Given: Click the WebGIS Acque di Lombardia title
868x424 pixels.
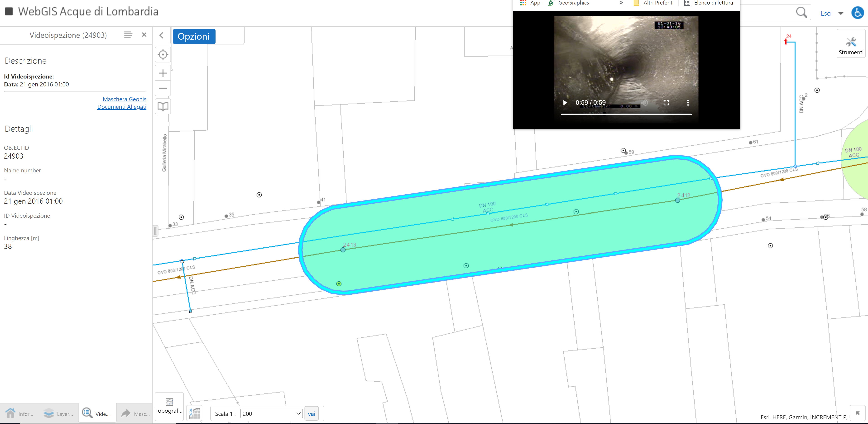Looking at the screenshot, I should pos(88,12).
